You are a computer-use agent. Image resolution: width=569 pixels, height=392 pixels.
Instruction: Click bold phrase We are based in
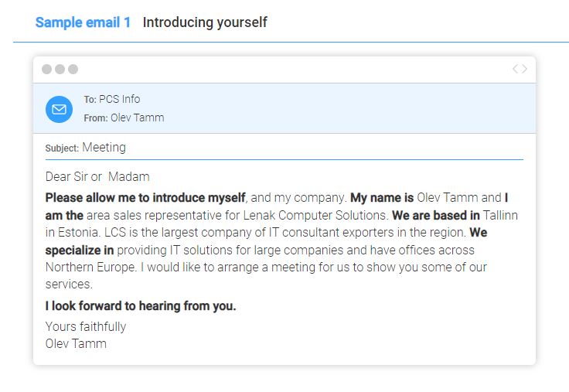(436, 215)
